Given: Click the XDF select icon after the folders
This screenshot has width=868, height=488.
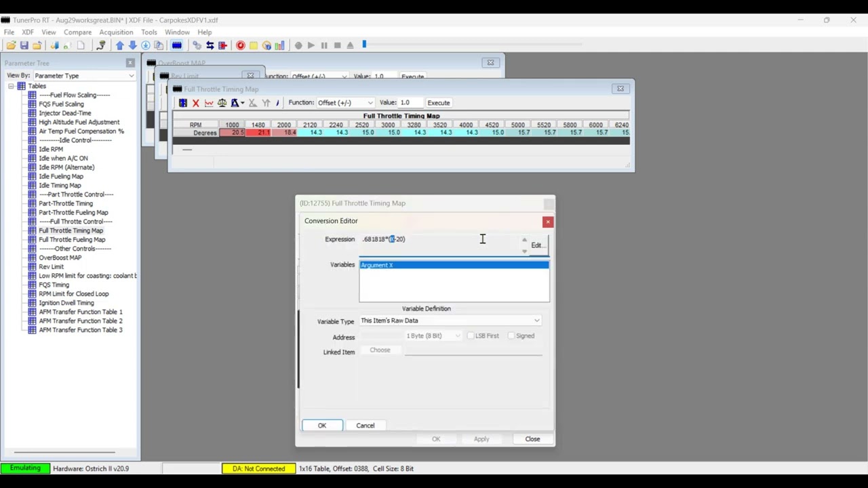Looking at the screenshot, I should click(x=54, y=45).
